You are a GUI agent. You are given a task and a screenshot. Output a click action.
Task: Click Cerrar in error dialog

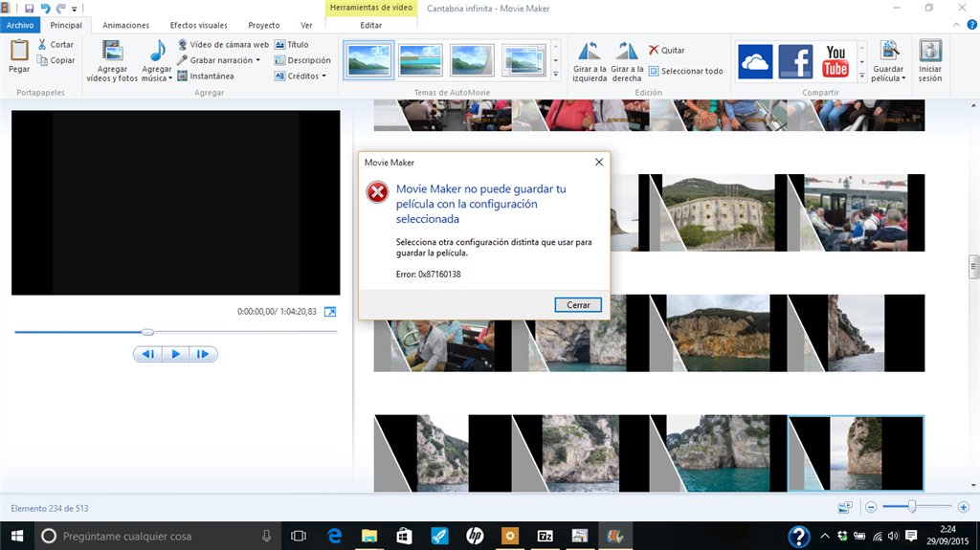click(578, 304)
